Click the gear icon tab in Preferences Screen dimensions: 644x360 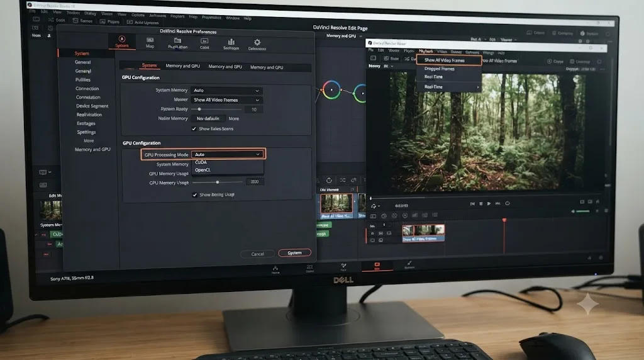[x=257, y=45]
